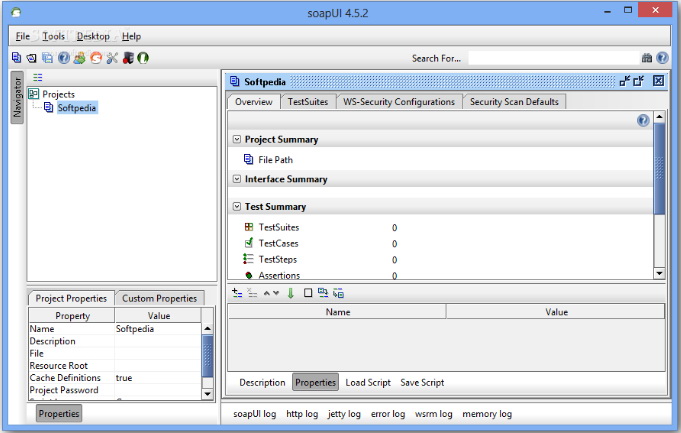Open the Security Scan Defaults tab
This screenshot has width=681, height=433.
pos(514,102)
